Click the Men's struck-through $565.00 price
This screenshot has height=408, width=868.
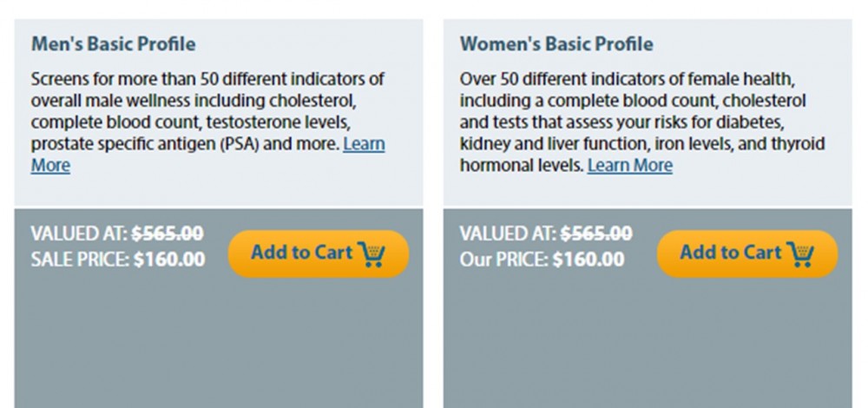tap(168, 234)
